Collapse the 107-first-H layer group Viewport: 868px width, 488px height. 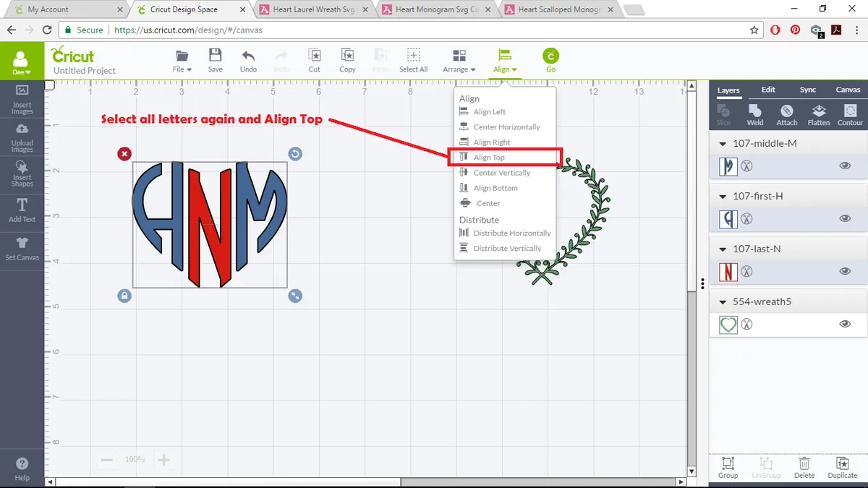click(x=723, y=196)
